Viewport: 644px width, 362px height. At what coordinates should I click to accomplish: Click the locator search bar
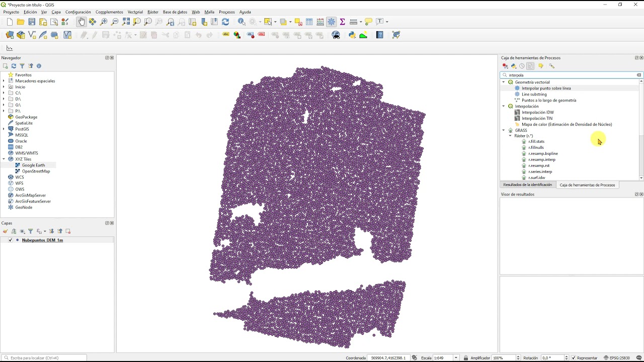pos(44,358)
